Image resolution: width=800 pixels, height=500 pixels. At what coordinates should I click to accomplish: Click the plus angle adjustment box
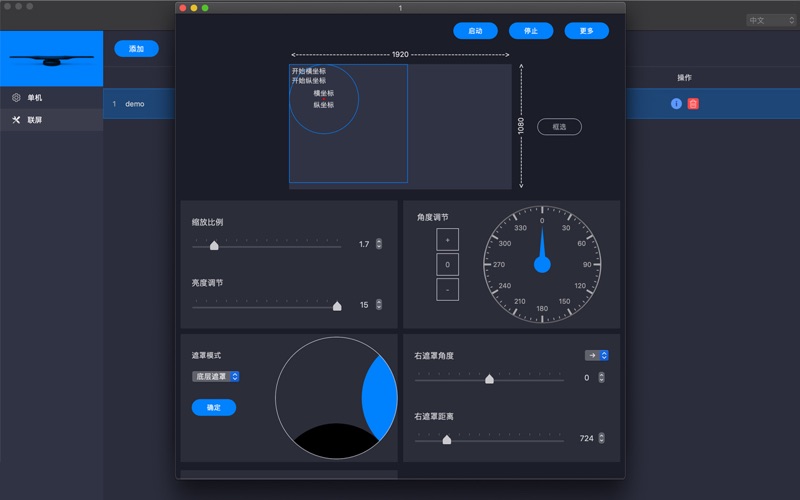coord(447,239)
